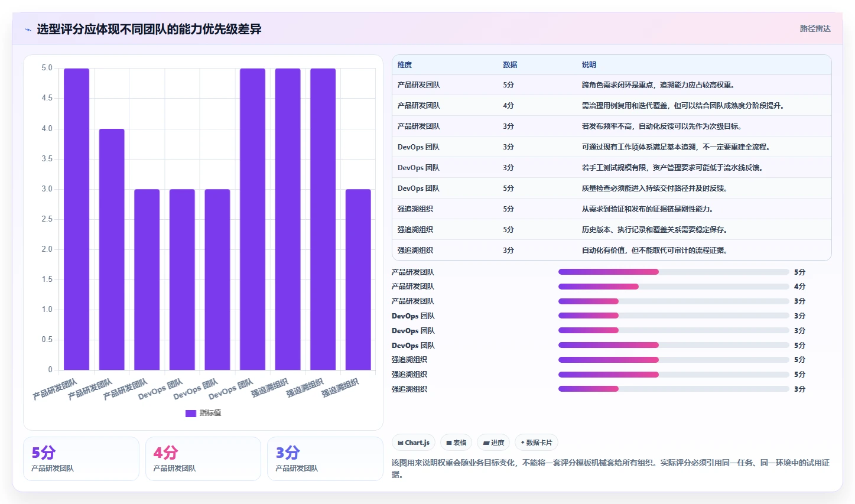Click the purple 指标值 legend swatch
855x504 pixels.
pyautogui.click(x=191, y=413)
